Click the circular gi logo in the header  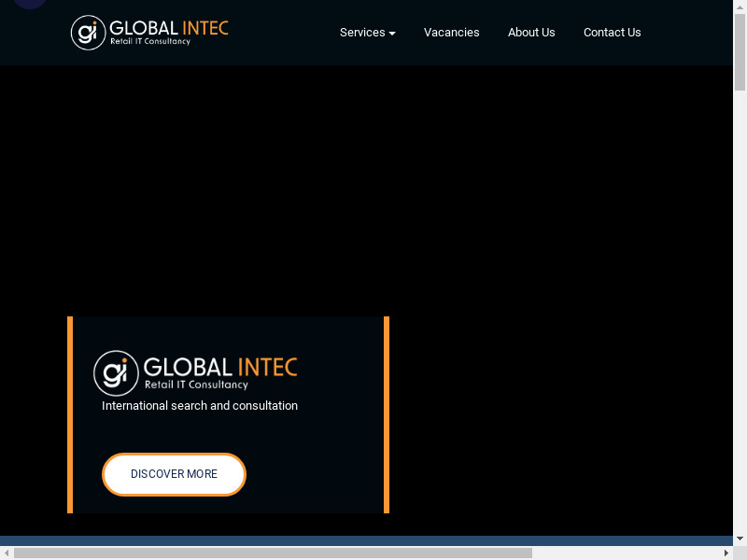click(88, 33)
